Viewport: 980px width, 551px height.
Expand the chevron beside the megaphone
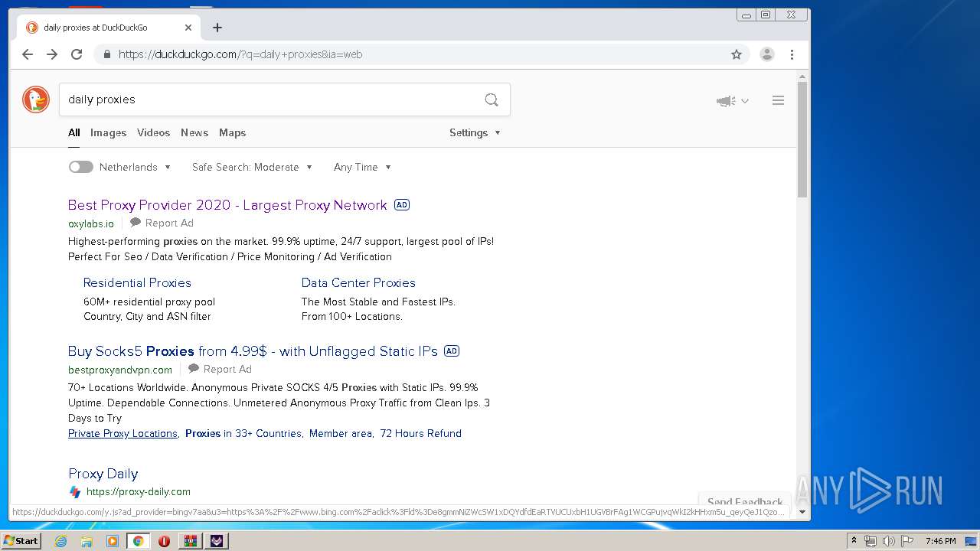coord(745,101)
